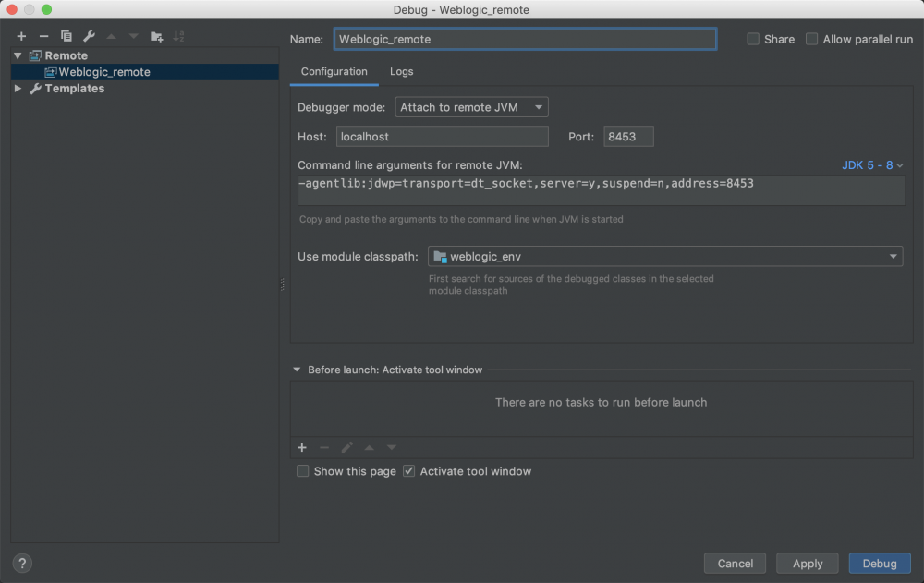Toggle Allow parallel run checkbox
924x583 pixels.
(x=812, y=39)
